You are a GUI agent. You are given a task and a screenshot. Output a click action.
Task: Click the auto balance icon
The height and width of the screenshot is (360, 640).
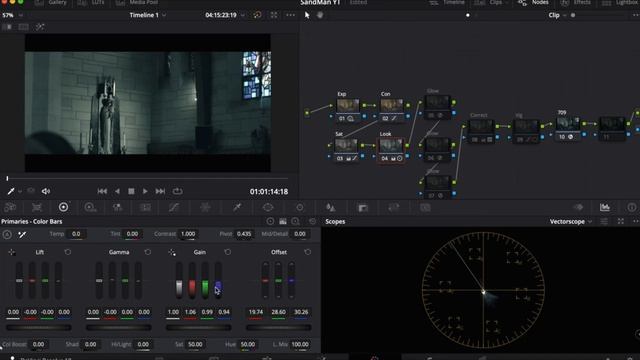pyautogui.click(x=7, y=234)
